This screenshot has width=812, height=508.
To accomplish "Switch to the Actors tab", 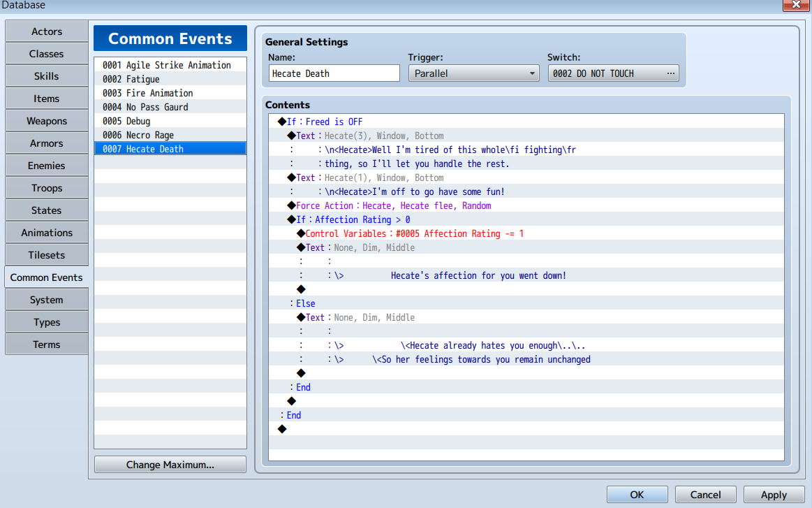I will 47,31.
